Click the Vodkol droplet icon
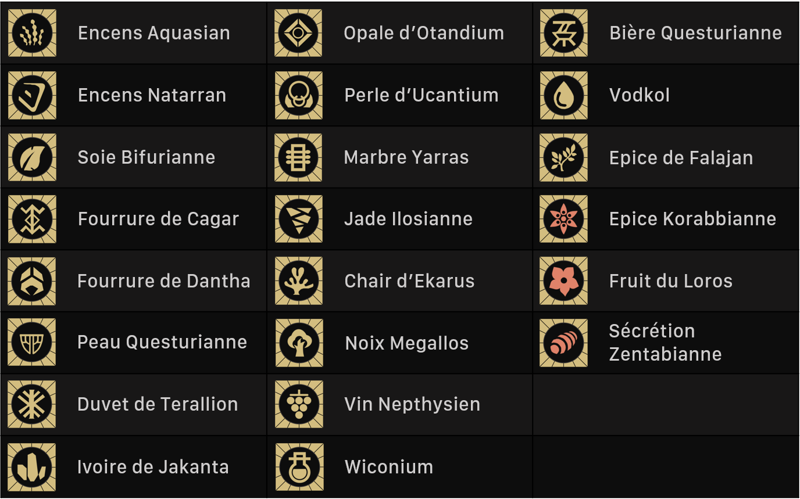 564,95
